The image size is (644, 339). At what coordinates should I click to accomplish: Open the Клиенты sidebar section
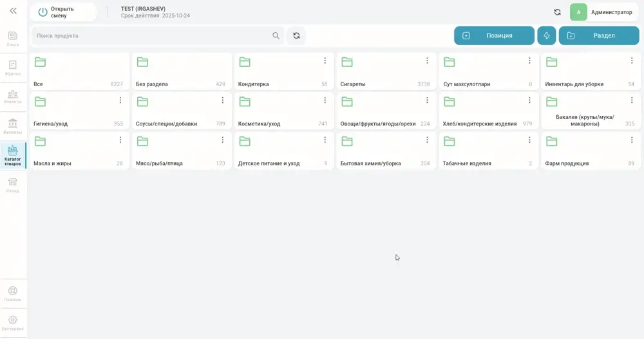(x=13, y=97)
